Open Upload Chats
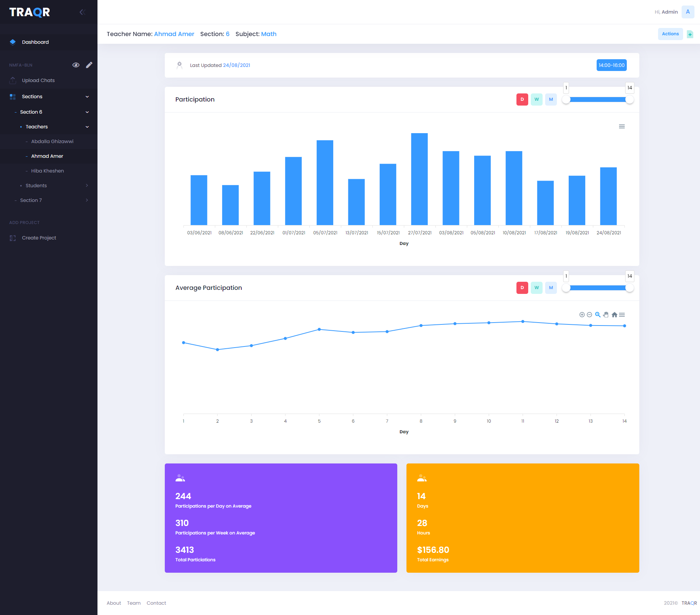Image resolution: width=700 pixels, height=615 pixels. 49,81
